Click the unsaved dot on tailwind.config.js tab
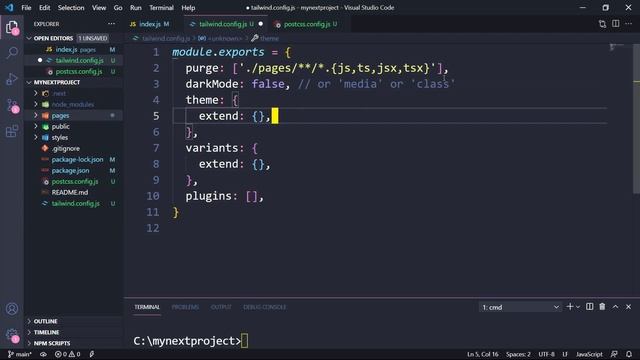Screen dimensions: 640x360 point(260,24)
